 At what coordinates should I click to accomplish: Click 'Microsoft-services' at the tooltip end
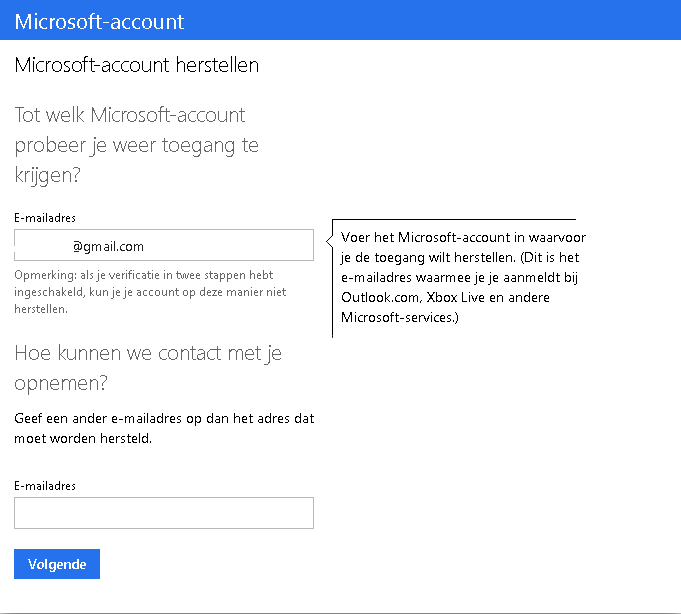[x=396, y=318]
